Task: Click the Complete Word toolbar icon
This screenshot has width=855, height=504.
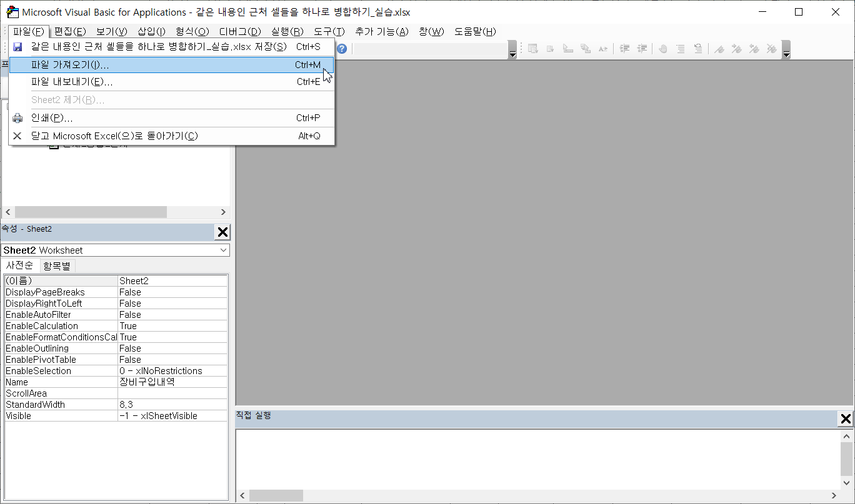Action: (603, 49)
